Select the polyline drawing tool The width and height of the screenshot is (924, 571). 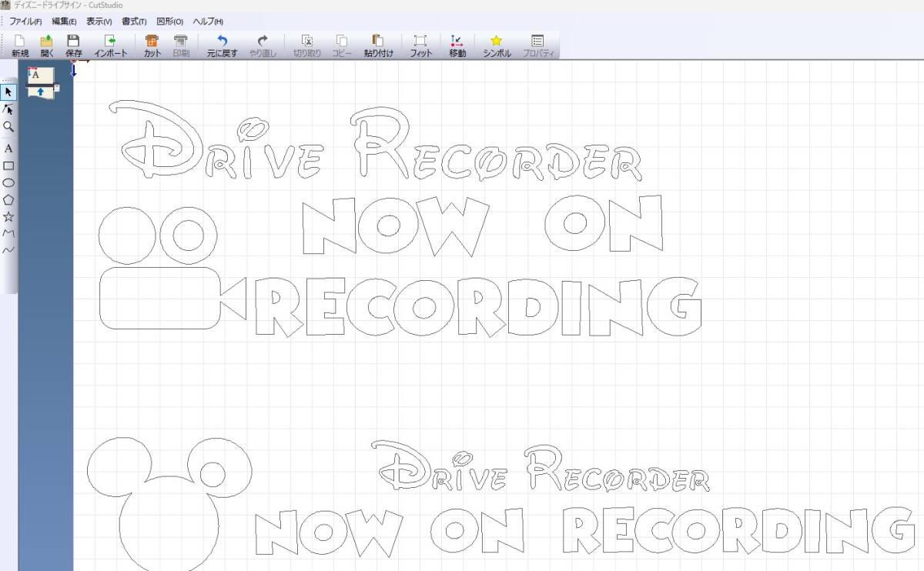(x=8, y=233)
